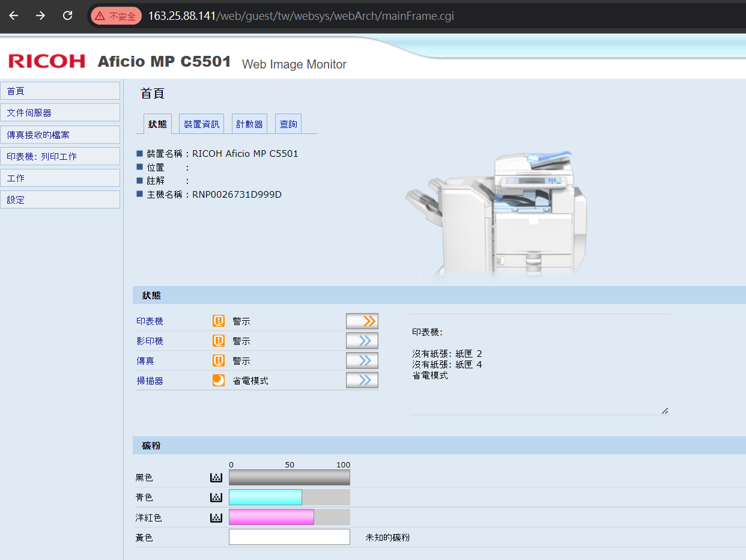Switch to the 查詢 tab
The image size is (746, 560).
[x=288, y=124]
